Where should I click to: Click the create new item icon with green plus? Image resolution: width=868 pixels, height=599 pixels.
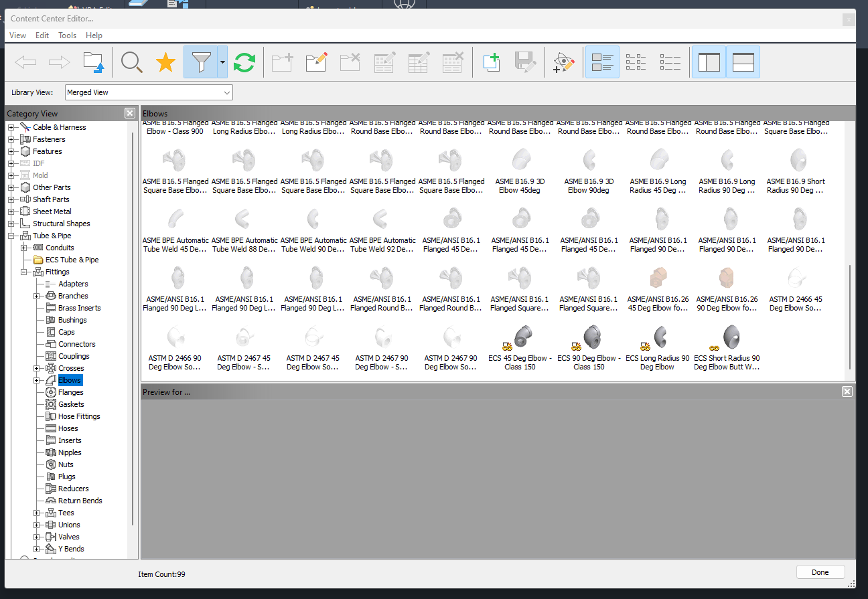coord(492,62)
